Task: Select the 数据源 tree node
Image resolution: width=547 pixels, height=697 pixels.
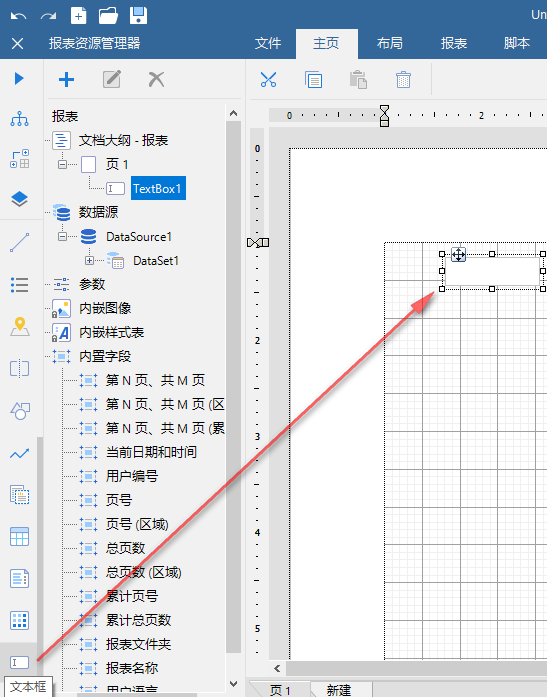Action: [x=98, y=212]
